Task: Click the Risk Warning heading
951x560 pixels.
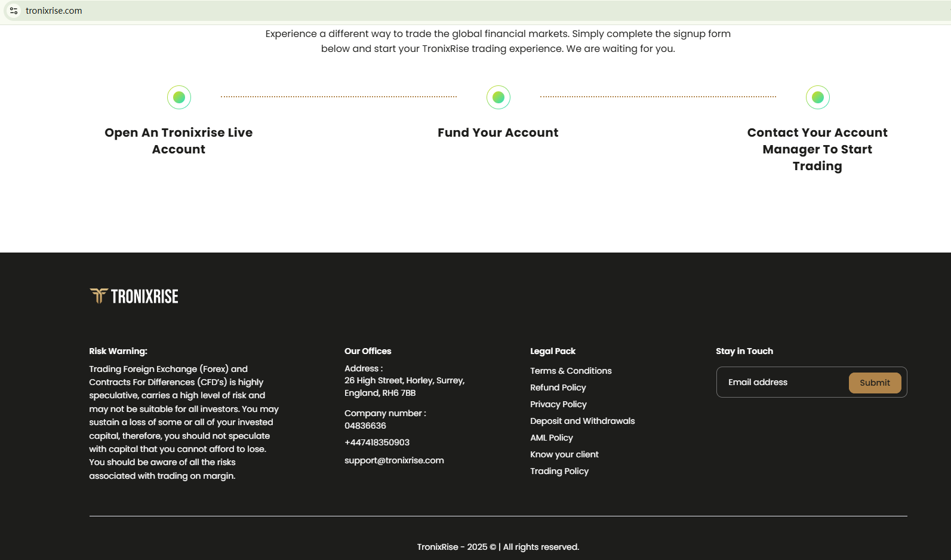Action: click(118, 351)
